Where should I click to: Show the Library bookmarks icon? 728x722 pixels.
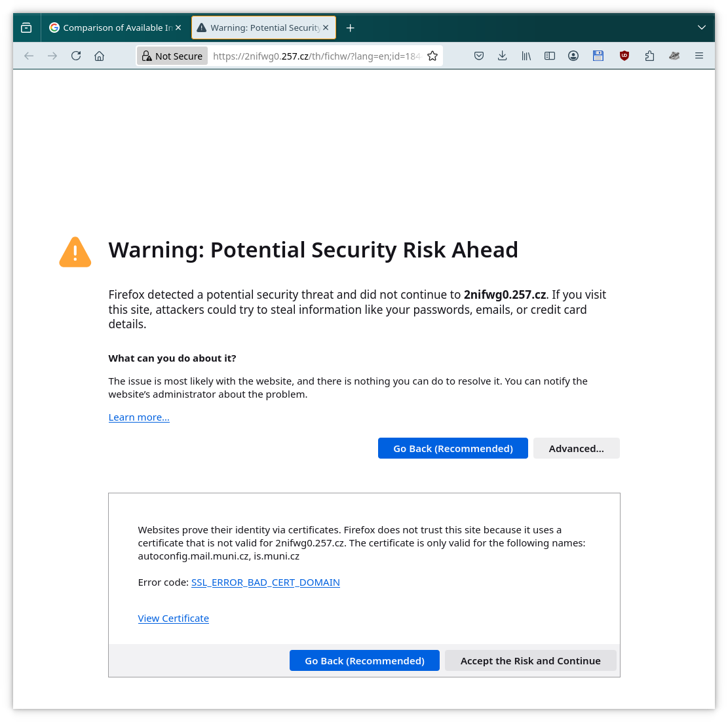click(526, 56)
